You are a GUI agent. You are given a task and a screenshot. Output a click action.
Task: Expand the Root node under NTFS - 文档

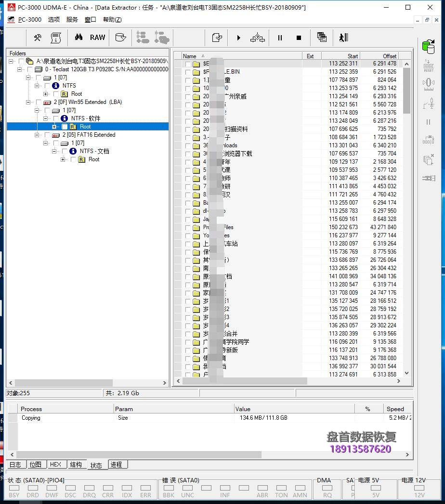(64, 159)
